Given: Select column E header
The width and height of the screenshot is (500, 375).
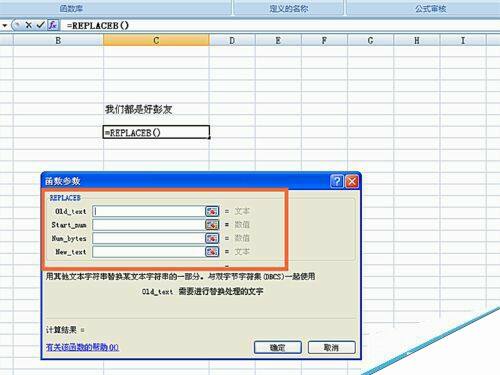Looking at the screenshot, I should [278, 41].
